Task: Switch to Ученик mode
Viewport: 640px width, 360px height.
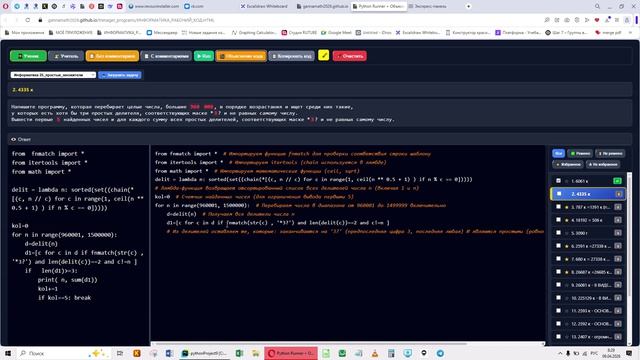Action: pos(28,56)
